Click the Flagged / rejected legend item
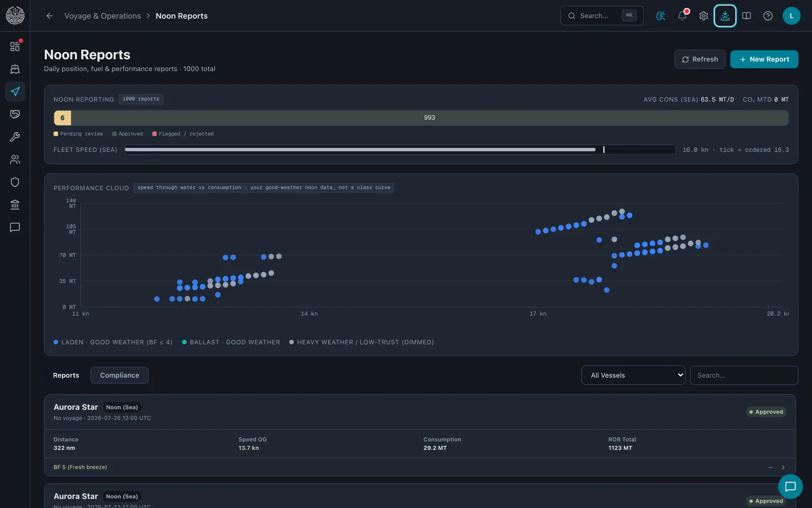812x508 pixels. [x=183, y=134]
